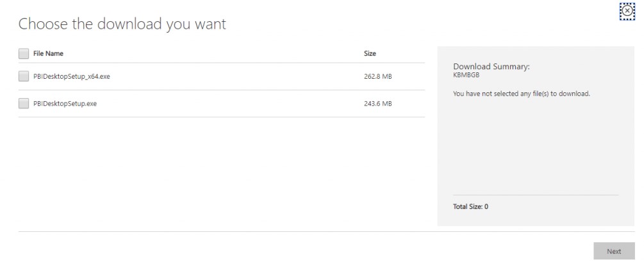Click the Size column header
The image size is (644, 264).
point(370,53)
